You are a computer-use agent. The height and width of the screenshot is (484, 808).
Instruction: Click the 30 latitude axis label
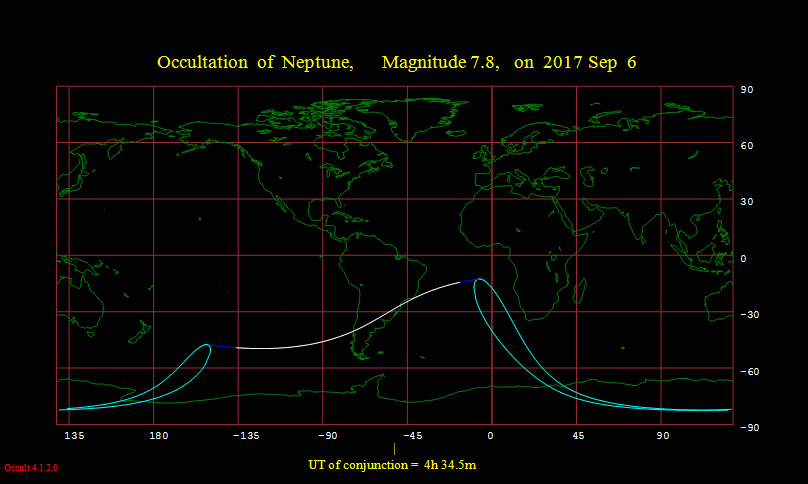[745, 202]
